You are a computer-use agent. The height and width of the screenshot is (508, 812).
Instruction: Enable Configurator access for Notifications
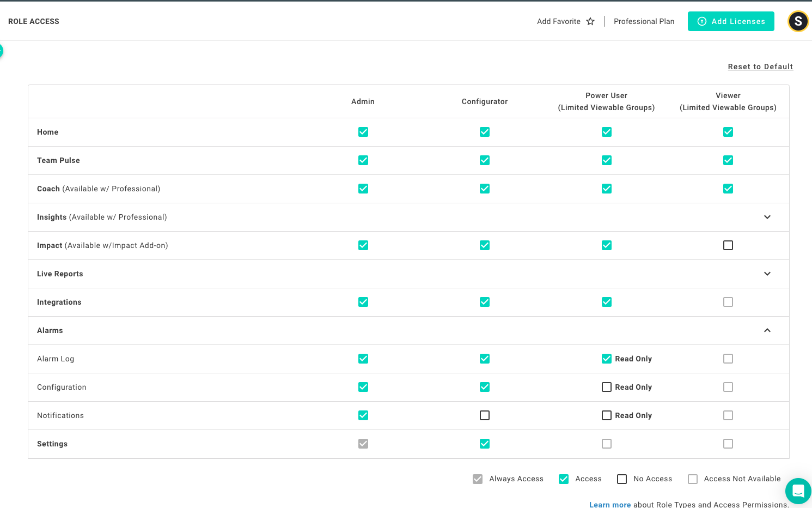coord(485,415)
